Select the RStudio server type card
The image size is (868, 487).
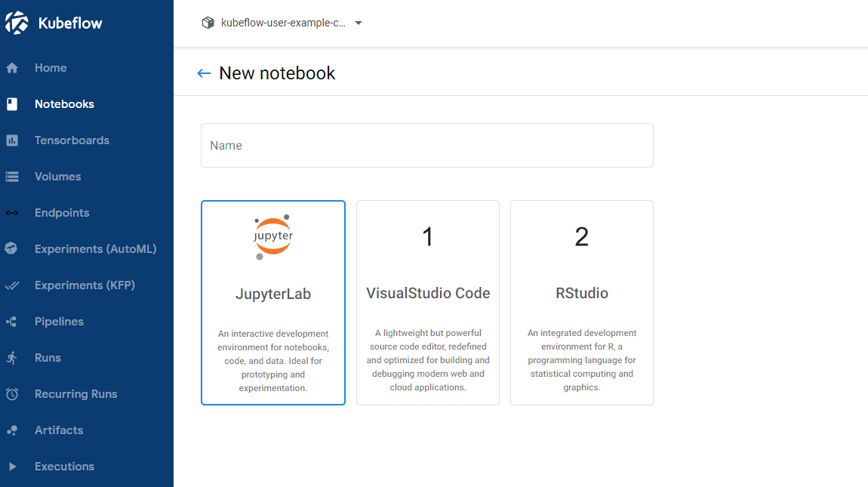[x=582, y=303]
